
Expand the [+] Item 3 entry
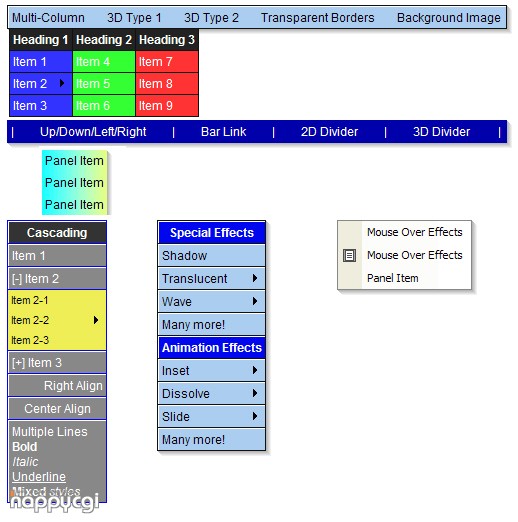[x=57, y=363]
